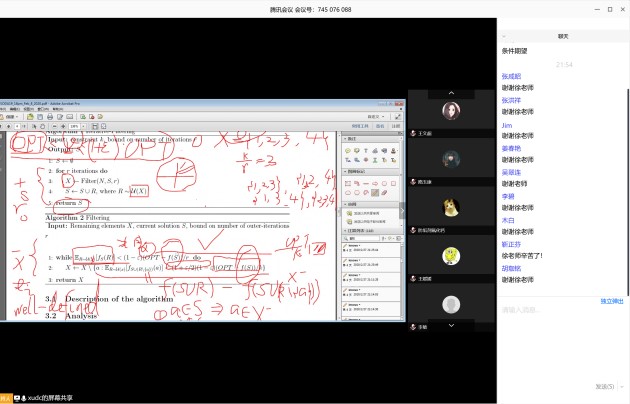This screenshot has width=630, height=404.
Task: Click the open file icon in Acrobat
Action: (x=30, y=116)
